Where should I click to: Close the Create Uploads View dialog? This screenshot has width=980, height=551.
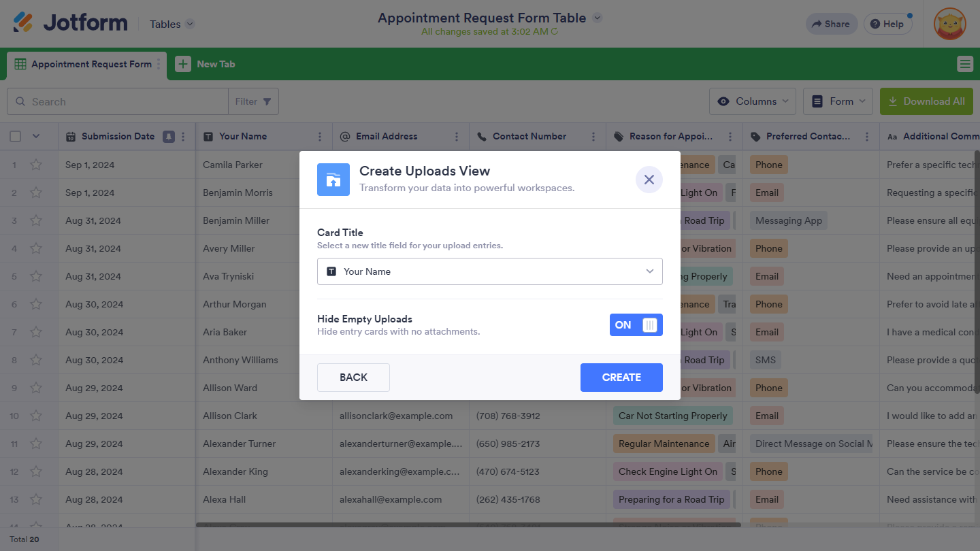click(649, 180)
